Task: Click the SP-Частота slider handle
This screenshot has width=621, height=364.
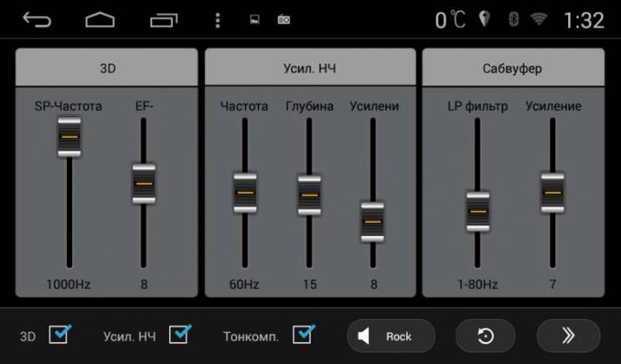Action: pos(69,137)
